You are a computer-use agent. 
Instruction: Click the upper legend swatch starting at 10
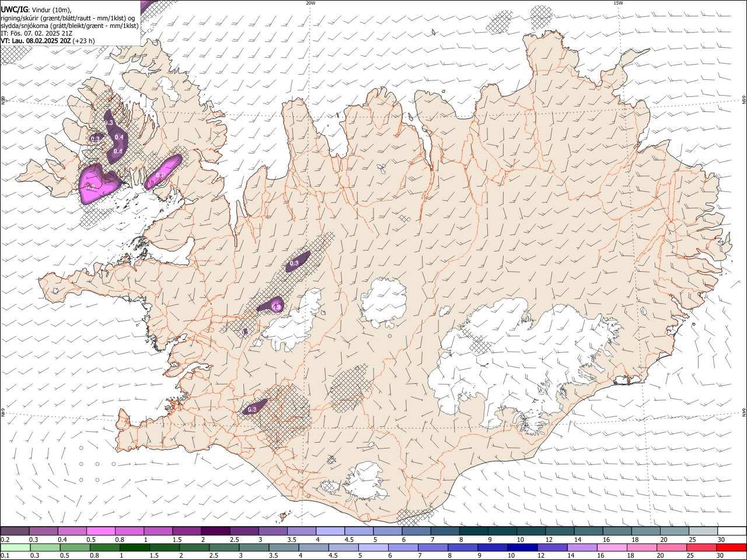click(x=531, y=531)
